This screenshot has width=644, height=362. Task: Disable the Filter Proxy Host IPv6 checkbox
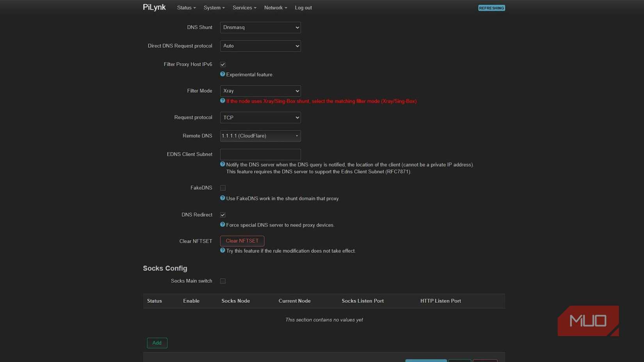222,64
